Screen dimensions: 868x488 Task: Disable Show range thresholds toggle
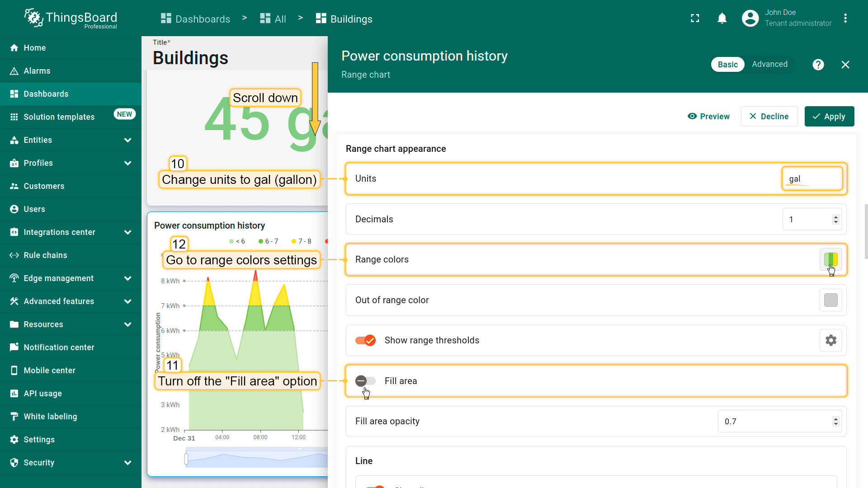tap(366, 340)
